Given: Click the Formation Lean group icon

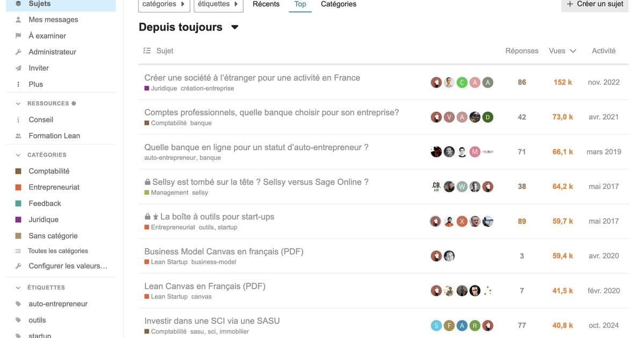Looking at the screenshot, I should [18, 136].
